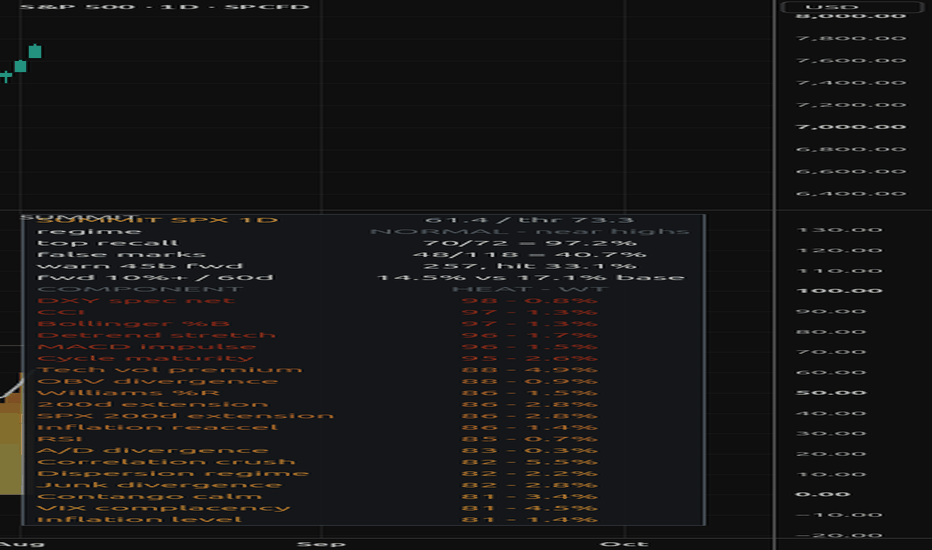This screenshot has height=550, width=932.
Task: Click the 'Correlation crush' component row
Action: click(x=166, y=462)
